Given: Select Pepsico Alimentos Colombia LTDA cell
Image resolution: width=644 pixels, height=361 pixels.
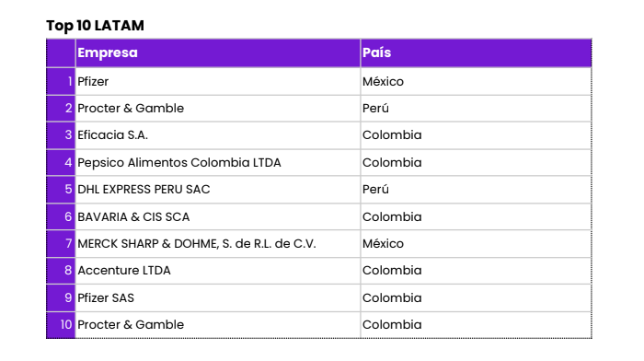Looking at the screenshot, I should 218,162.
